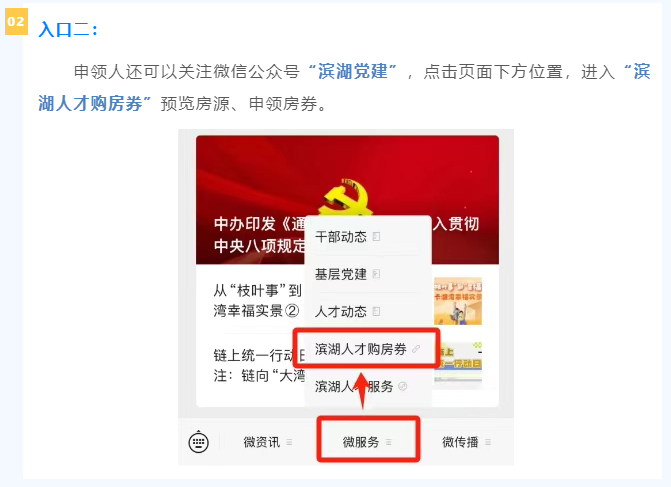This screenshot has width=671, height=487.
Task: Click menu lines icon beside 微传播
Action: 488,442
